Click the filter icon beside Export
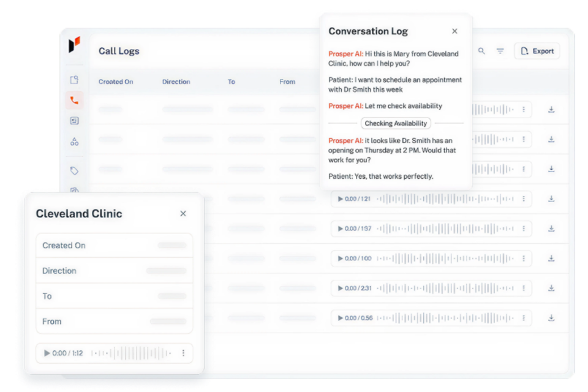This screenshot has width=588, height=392. click(500, 51)
